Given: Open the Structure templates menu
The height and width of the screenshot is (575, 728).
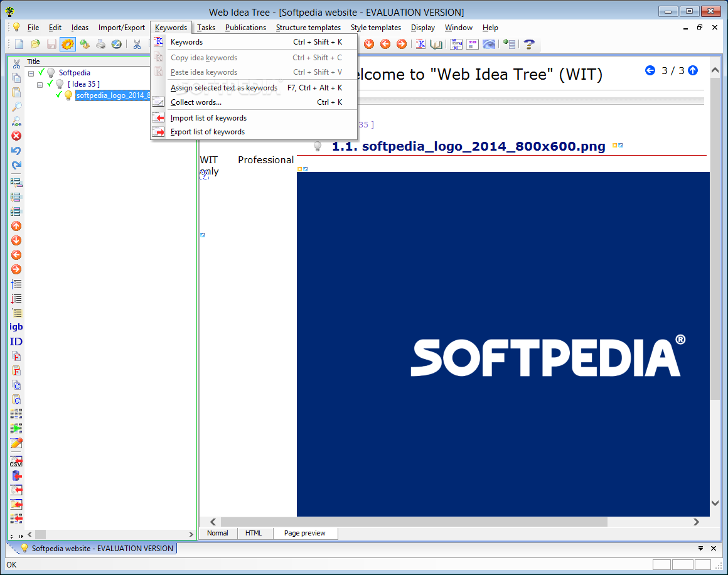Looking at the screenshot, I should coord(308,28).
